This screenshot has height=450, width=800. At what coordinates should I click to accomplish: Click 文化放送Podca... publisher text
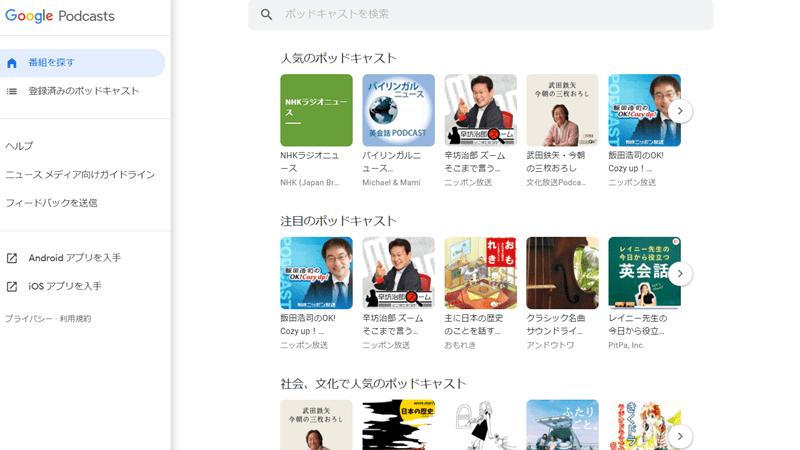[x=556, y=183]
